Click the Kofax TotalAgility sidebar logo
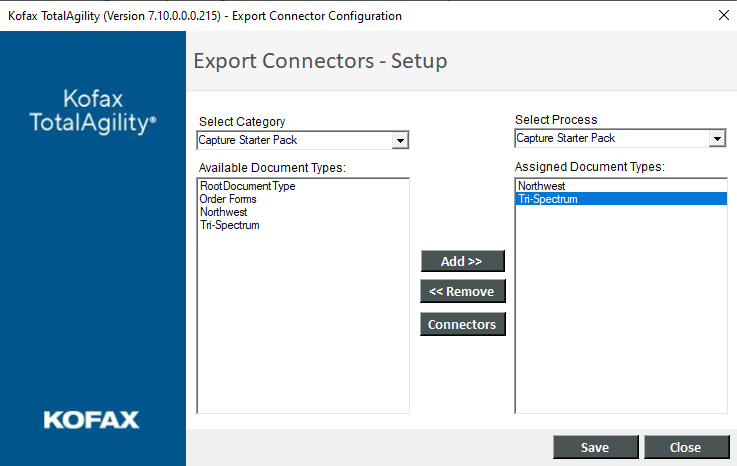 coord(93,111)
